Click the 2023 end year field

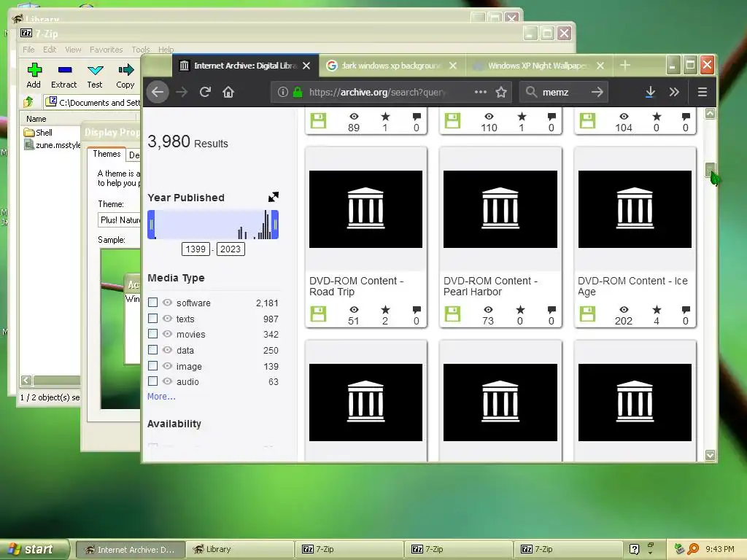pyautogui.click(x=231, y=249)
